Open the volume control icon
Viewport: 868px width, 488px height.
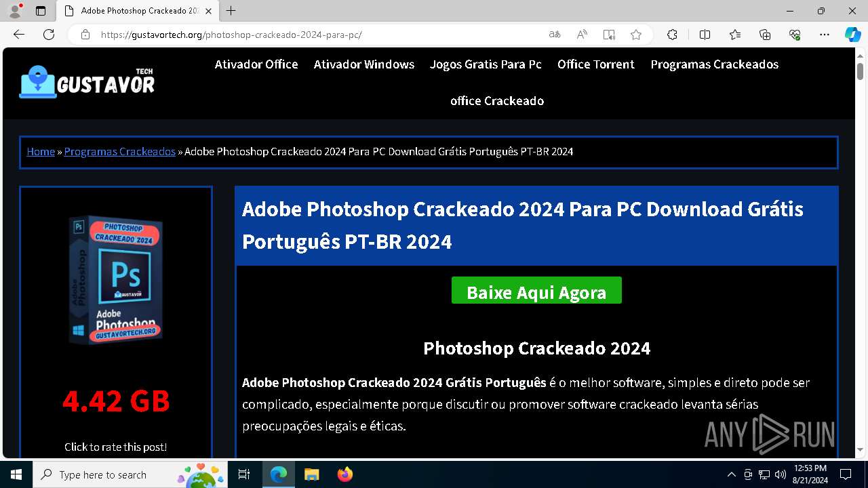pyautogui.click(x=780, y=474)
